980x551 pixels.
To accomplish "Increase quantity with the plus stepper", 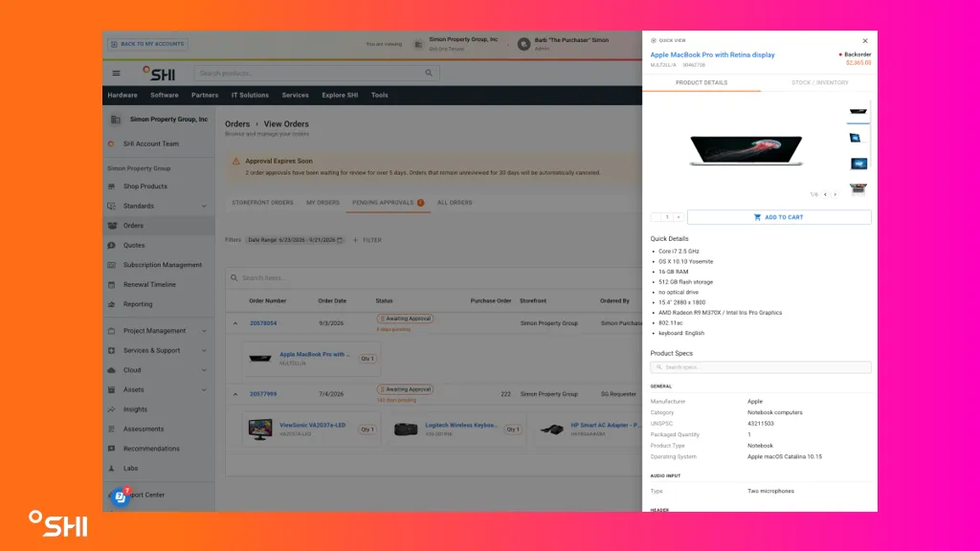I will pyautogui.click(x=679, y=217).
